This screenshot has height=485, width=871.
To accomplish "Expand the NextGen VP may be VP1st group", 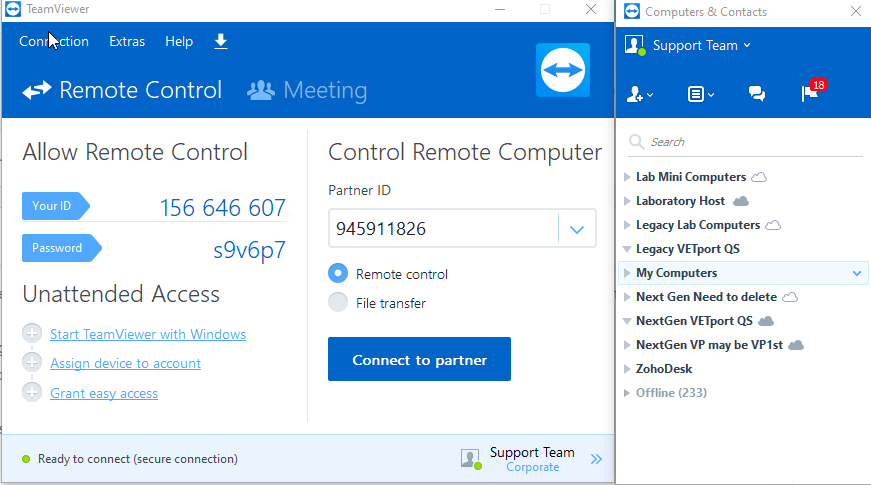I will point(627,345).
